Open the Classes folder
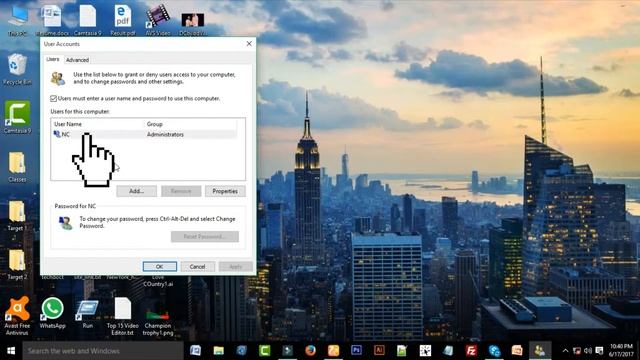Viewport: 640px width, 360px height. click(x=17, y=167)
